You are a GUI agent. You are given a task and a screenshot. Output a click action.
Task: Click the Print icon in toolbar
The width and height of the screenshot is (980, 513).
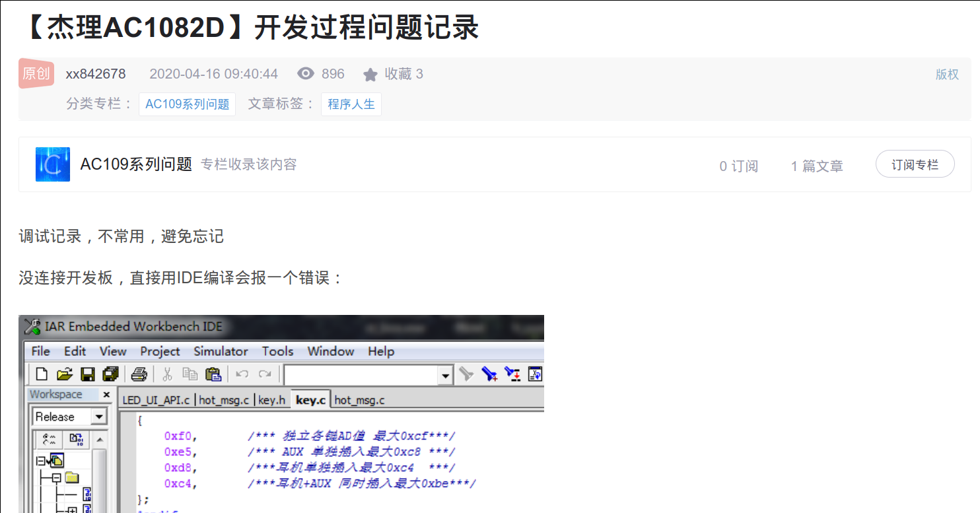coord(139,374)
